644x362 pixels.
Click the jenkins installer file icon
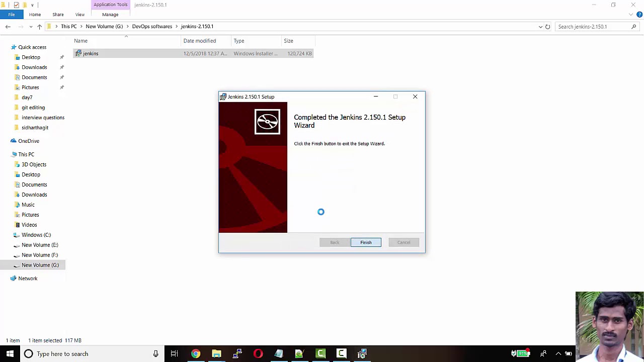click(x=78, y=53)
